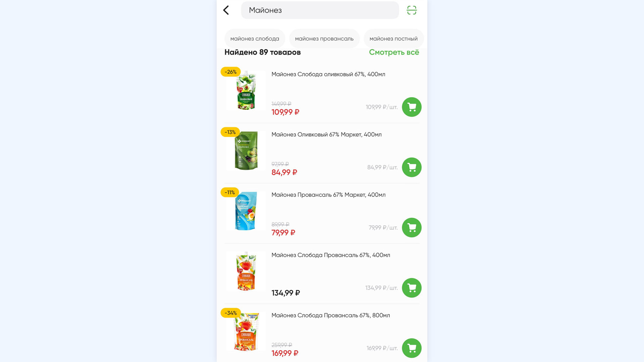
Task: Select the -26% discount badge
Action: point(230,72)
